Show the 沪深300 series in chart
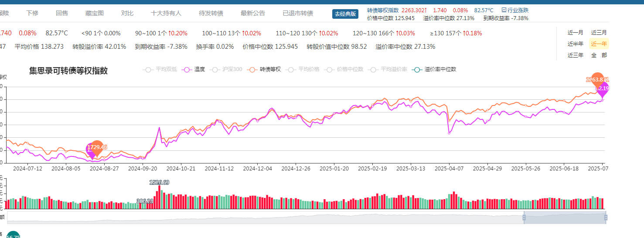The height and width of the screenshot is (238, 644). tap(227, 69)
